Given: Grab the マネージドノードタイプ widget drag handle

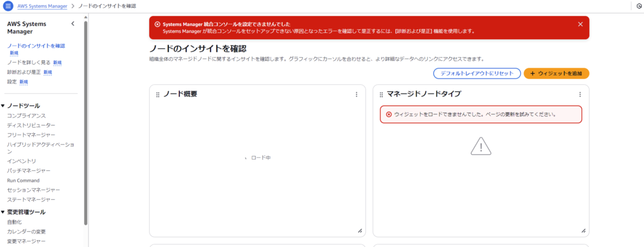Looking at the screenshot, I should click(x=382, y=95).
